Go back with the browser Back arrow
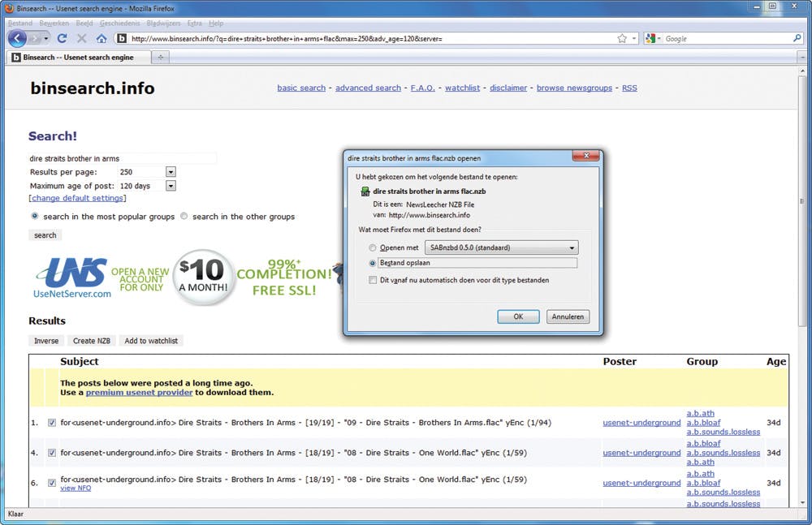The image size is (812, 525). pos(17,38)
